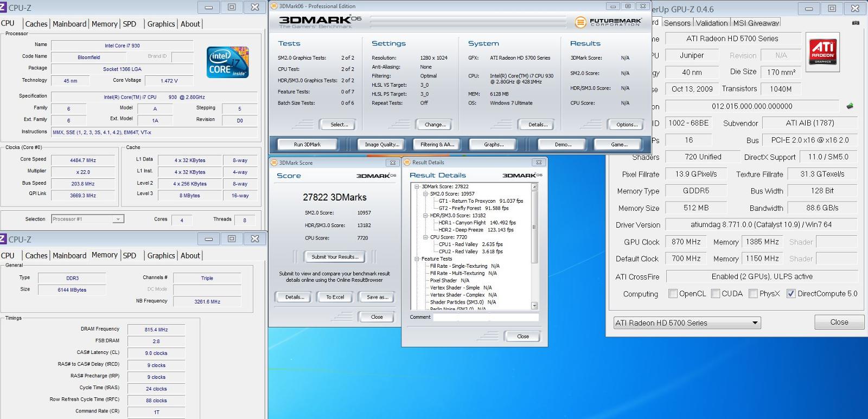Click the Comment input field
This screenshot has width=868, height=419.
pyautogui.click(x=486, y=317)
